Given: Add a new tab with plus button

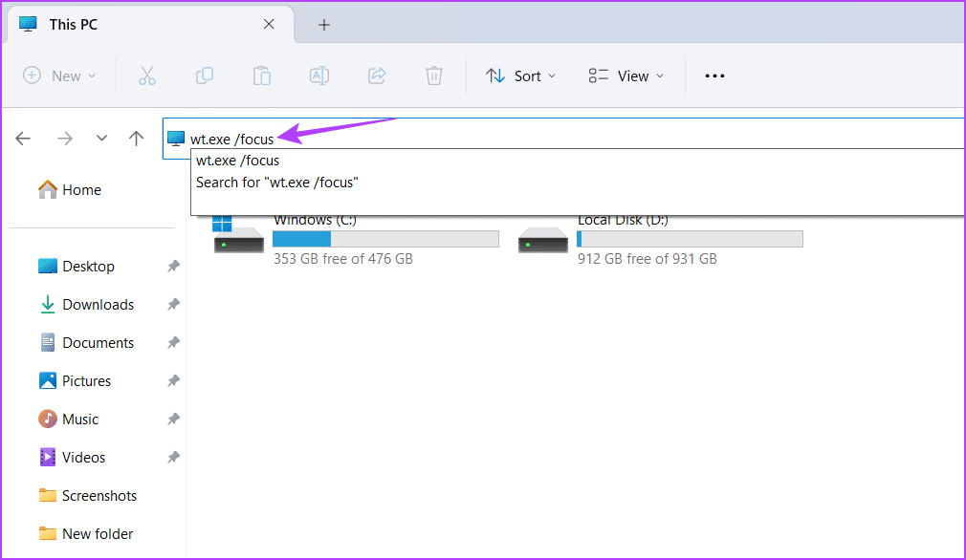Looking at the screenshot, I should click(324, 25).
